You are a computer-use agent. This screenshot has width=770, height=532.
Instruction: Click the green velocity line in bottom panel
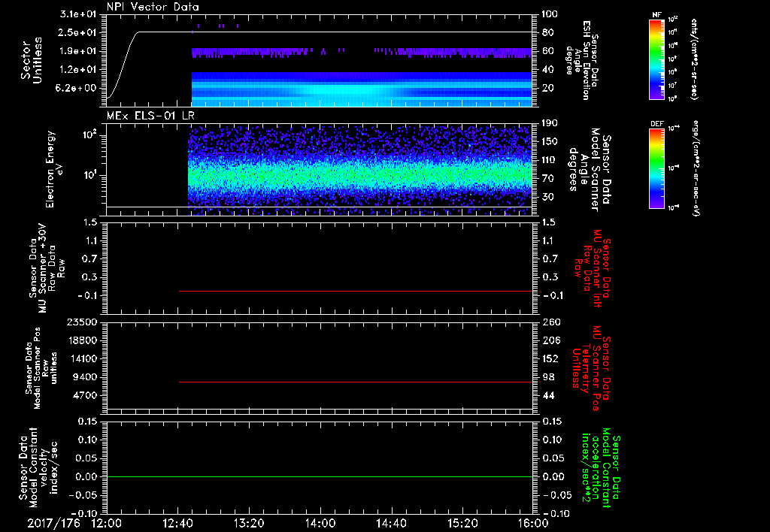tap(320, 476)
